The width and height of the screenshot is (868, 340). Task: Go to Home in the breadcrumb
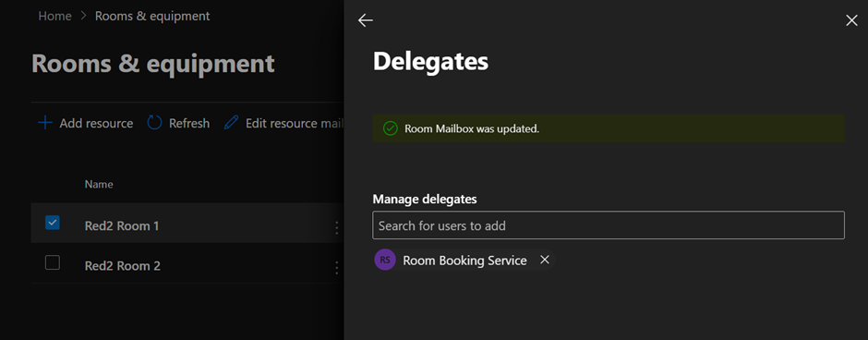coord(54,16)
